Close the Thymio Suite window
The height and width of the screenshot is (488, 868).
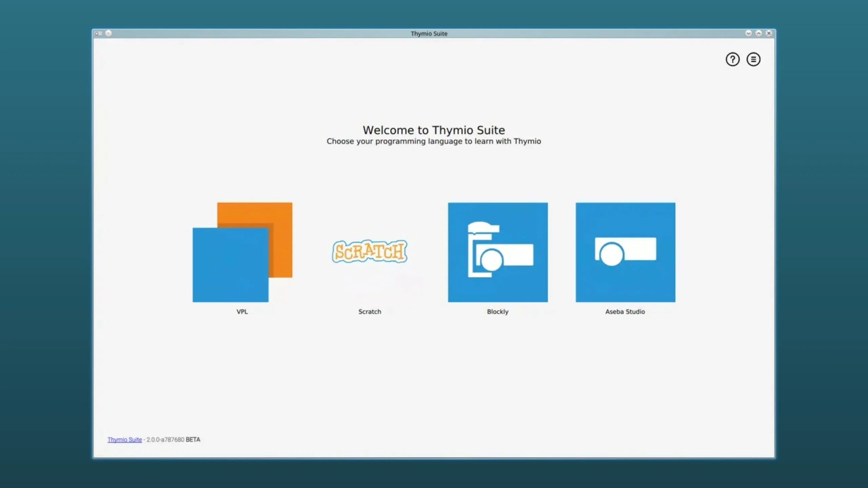point(769,33)
